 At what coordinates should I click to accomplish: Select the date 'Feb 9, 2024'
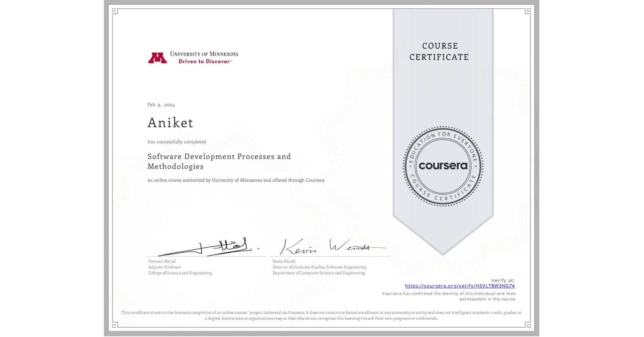click(x=161, y=105)
